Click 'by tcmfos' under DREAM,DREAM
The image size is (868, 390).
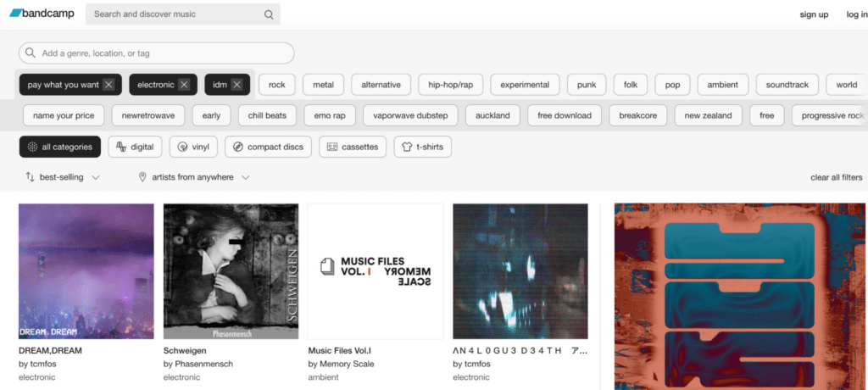click(x=37, y=364)
